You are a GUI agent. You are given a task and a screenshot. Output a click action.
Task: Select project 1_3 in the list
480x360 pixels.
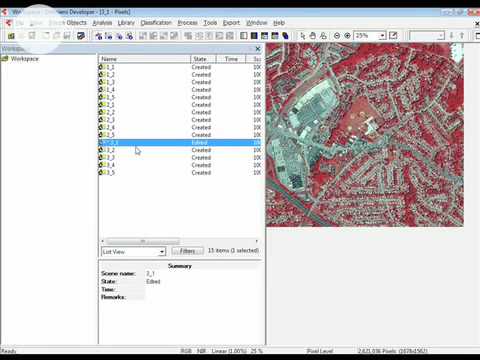tap(179, 82)
